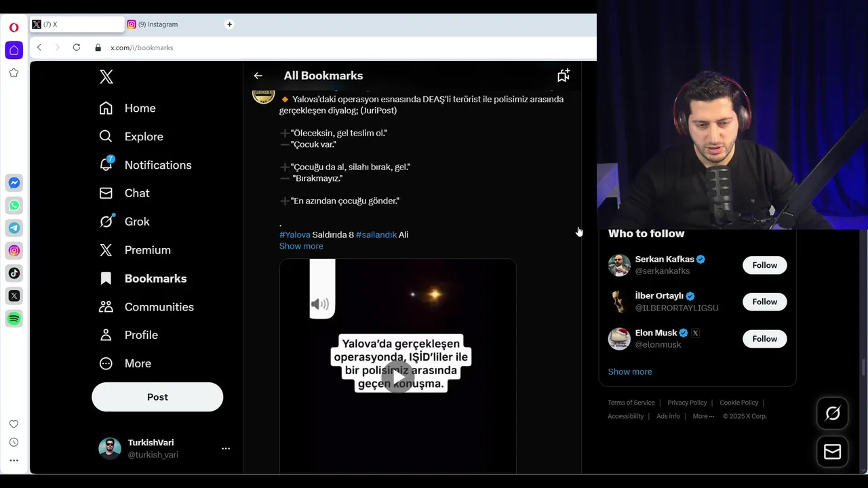
Task: Open Grok in the X sidebar
Action: (x=124, y=222)
